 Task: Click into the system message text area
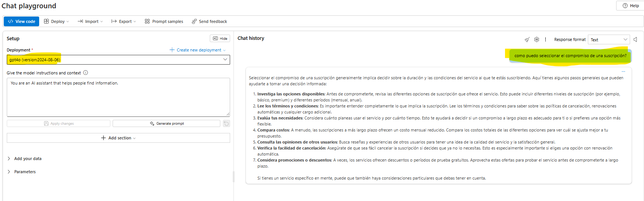click(118, 97)
